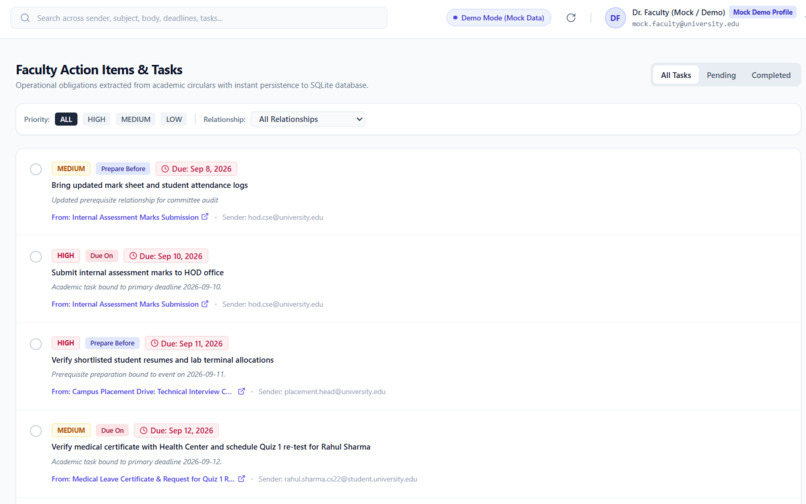Mark 'Bring updated mark sheet' task complete

(x=35, y=169)
